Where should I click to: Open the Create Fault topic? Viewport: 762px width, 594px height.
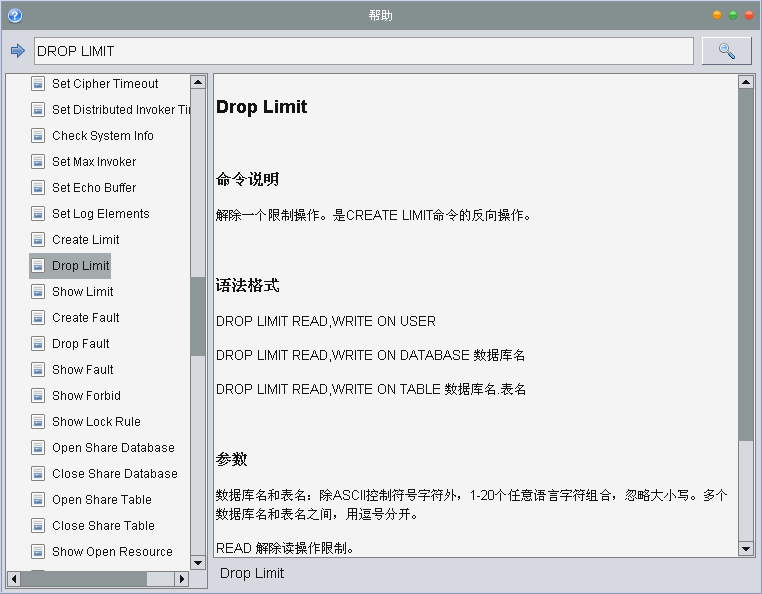(86, 317)
